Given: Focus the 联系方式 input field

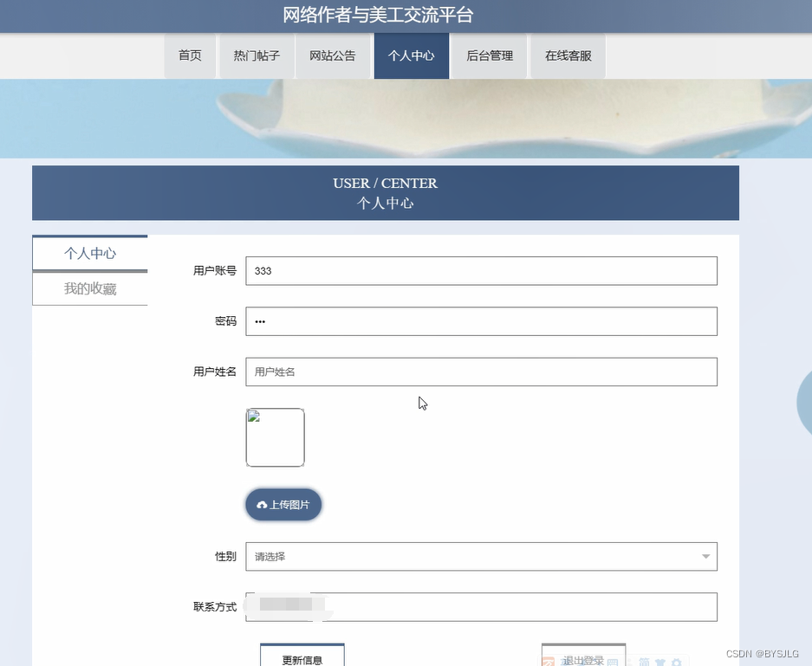Looking at the screenshot, I should pos(481,606).
